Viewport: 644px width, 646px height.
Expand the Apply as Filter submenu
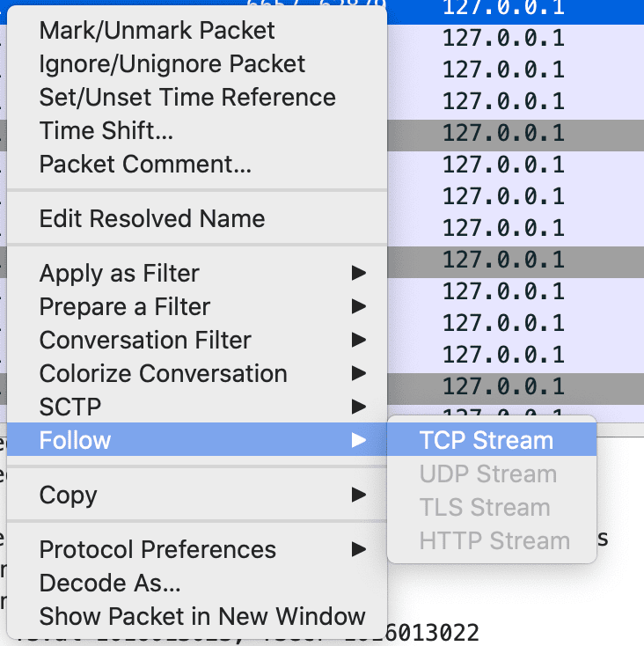120,273
